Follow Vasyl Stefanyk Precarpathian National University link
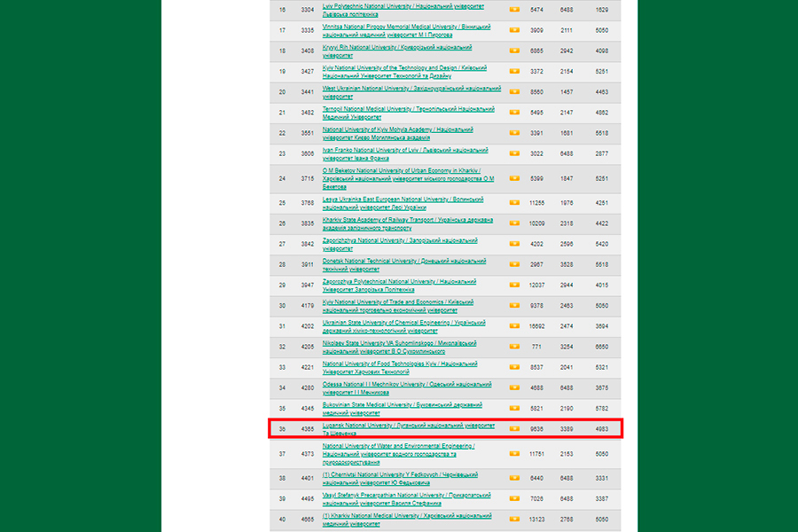 click(x=407, y=499)
